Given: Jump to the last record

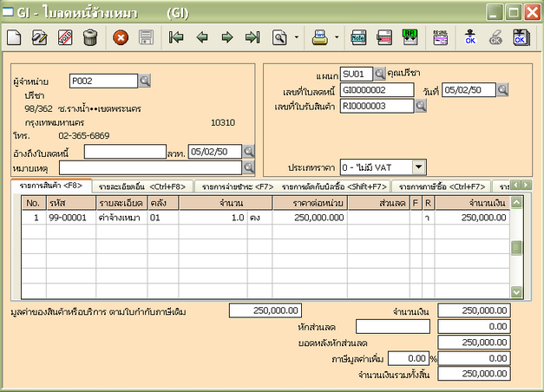Looking at the screenshot, I should pyautogui.click(x=252, y=37).
